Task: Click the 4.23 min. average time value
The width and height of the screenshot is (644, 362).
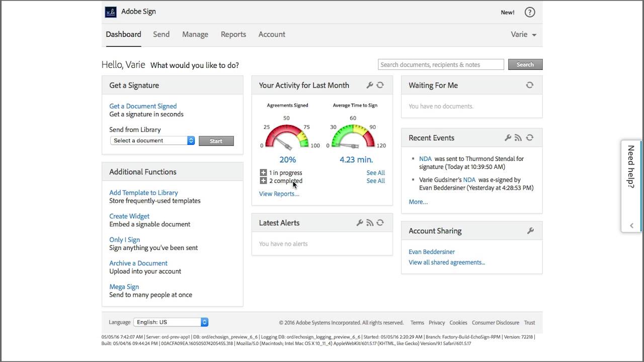Action: click(x=356, y=159)
